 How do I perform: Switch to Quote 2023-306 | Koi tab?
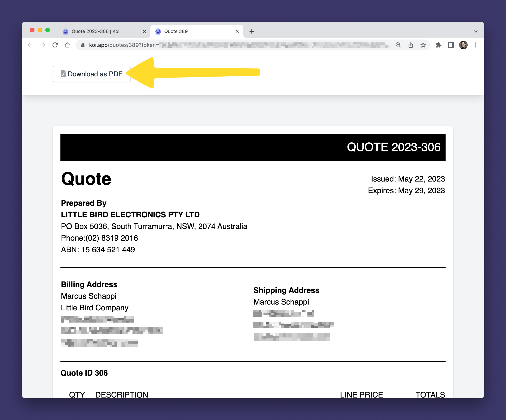96,31
